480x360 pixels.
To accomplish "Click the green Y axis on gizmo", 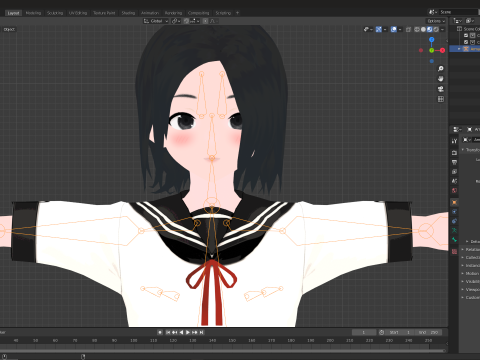I will (x=432, y=50).
